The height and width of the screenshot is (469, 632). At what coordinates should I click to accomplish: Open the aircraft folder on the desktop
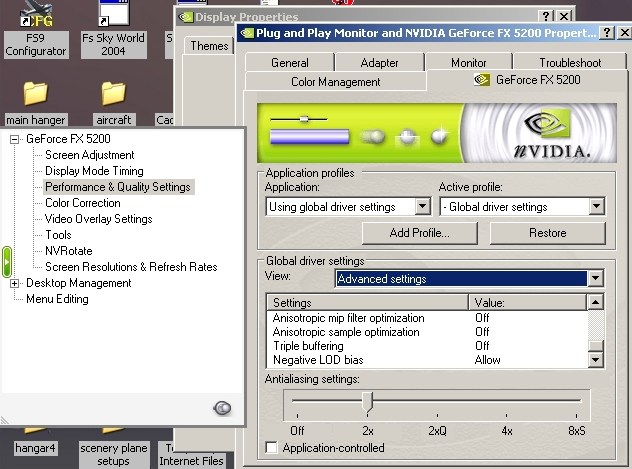tap(114, 94)
